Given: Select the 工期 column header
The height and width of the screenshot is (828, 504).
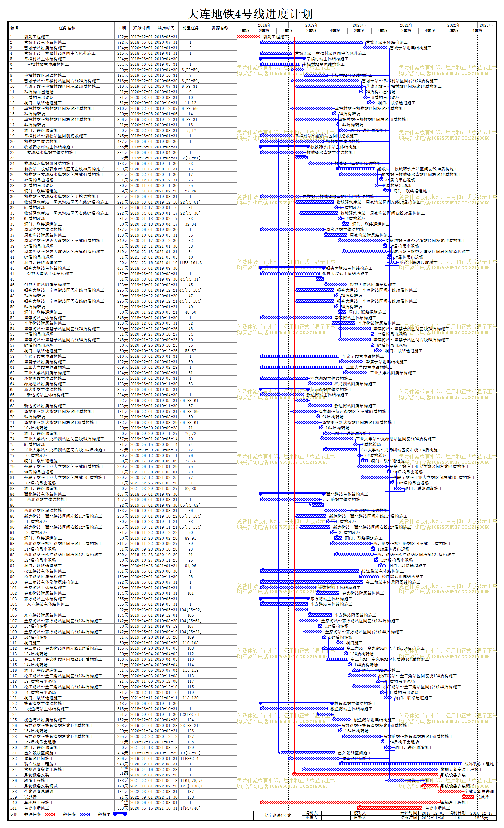Looking at the screenshot, I should coord(122,28).
